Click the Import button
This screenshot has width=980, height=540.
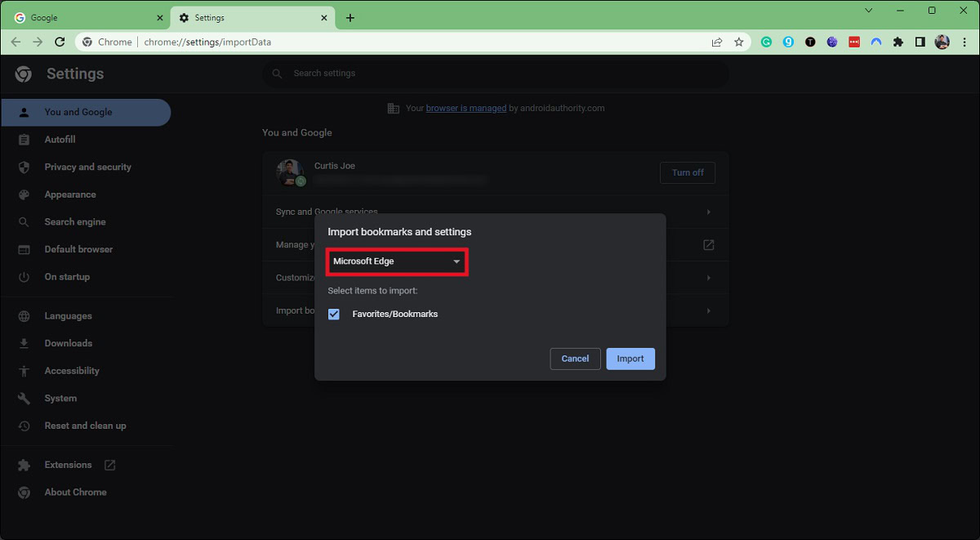click(x=630, y=358)
